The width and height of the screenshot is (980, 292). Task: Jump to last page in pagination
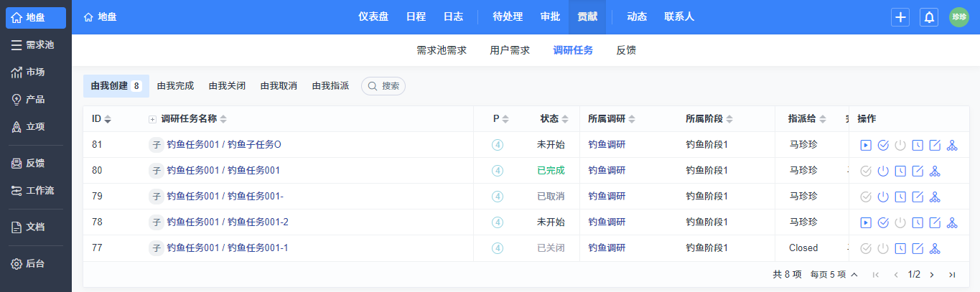click(952, 274)
